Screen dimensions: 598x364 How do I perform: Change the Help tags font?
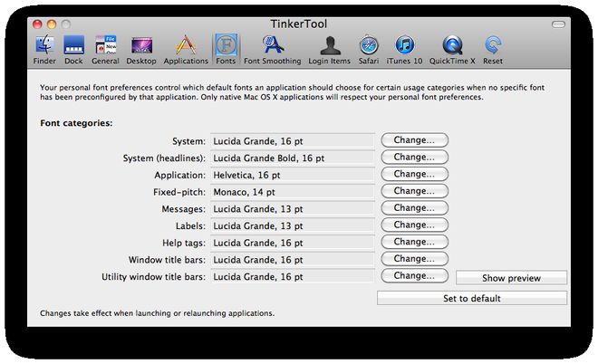click(414, 242)
